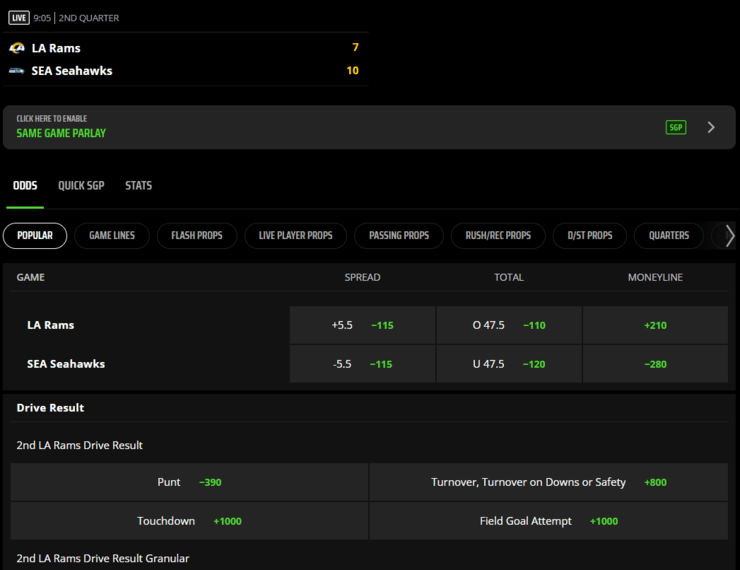Switch to the Odds tab
740x570 pixels.
point(25,185)
